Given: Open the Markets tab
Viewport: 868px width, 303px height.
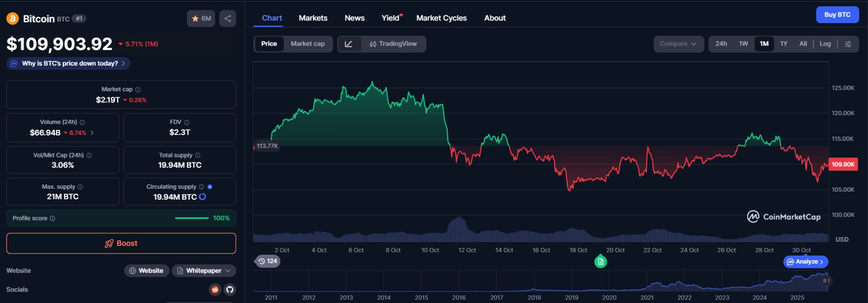Looking at the screenshot, I should [313, 18].
